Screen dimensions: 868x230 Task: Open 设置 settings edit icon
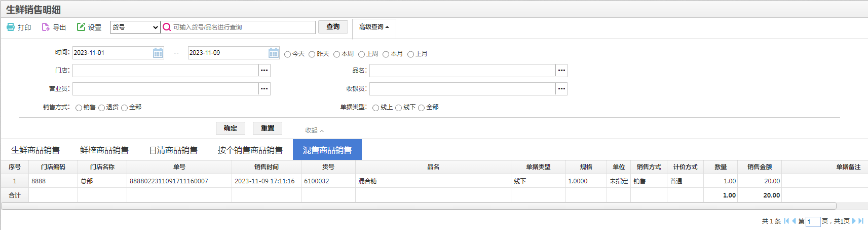(81, 27)
